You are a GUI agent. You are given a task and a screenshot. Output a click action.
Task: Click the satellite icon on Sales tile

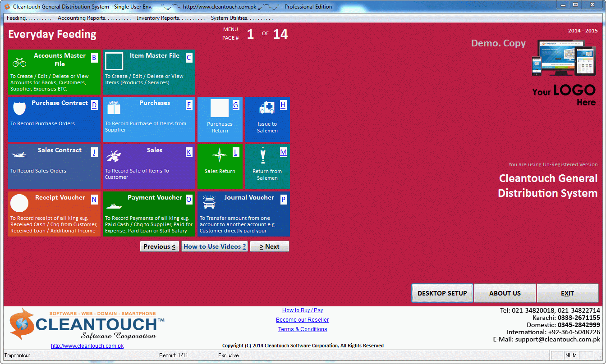[114, 156]
